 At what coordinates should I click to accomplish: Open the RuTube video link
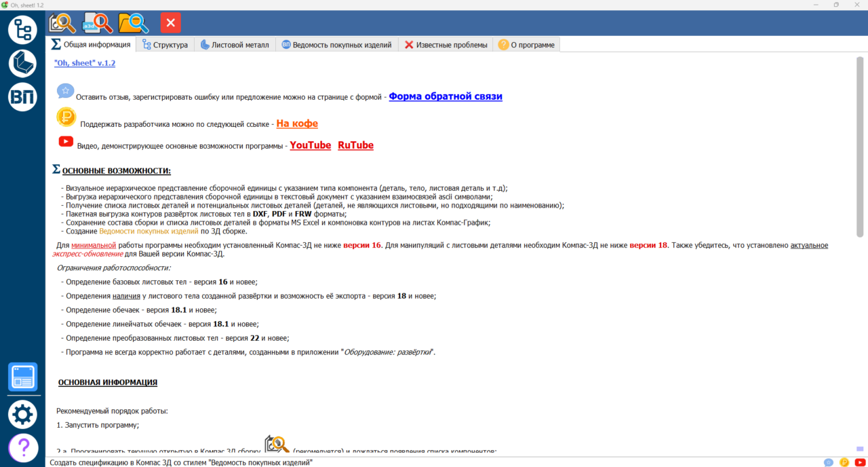(x=355, y=145)
